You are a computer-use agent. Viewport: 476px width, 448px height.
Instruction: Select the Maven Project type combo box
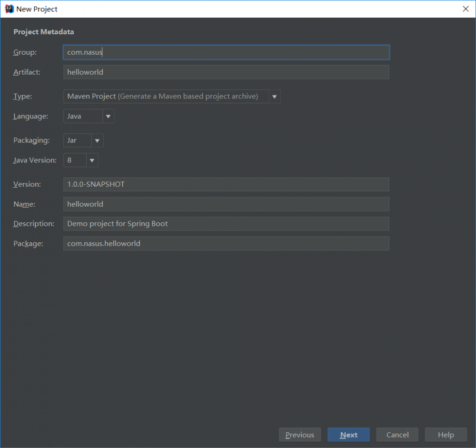(166, 97)
